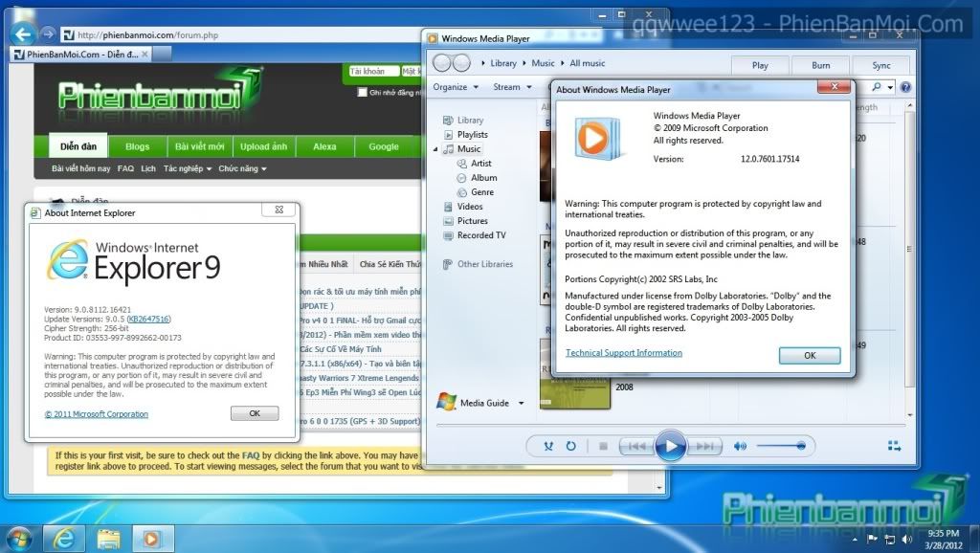Check the Ghi nhớ đăng nhập checkbox
Image resolution: width=980 pixels, height=553 pixels.
point(362,93)
